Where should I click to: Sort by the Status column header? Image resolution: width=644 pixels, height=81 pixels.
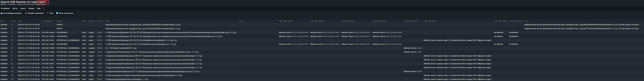(x=59, y=21)
